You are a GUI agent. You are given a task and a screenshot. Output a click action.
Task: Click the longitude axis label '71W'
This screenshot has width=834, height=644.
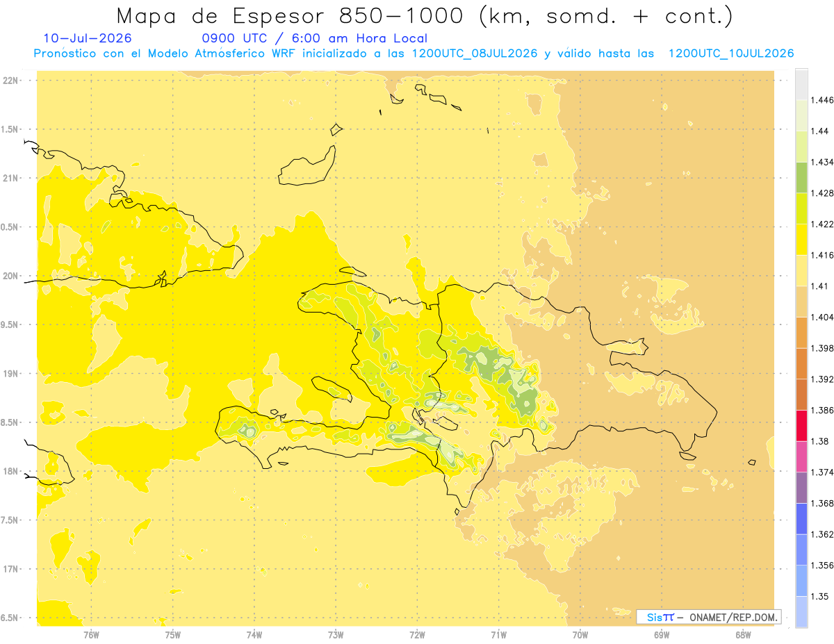click(498, 635)
